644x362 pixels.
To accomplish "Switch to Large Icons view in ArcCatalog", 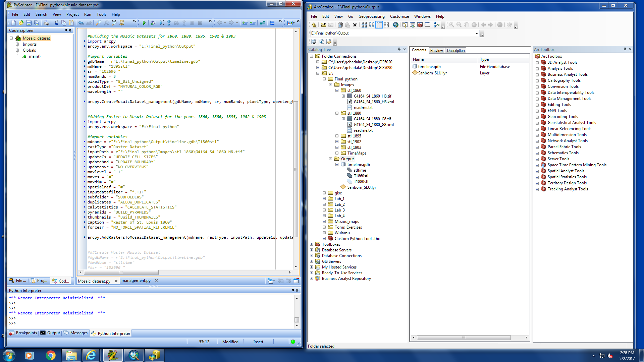I will (x=364, y=25).
